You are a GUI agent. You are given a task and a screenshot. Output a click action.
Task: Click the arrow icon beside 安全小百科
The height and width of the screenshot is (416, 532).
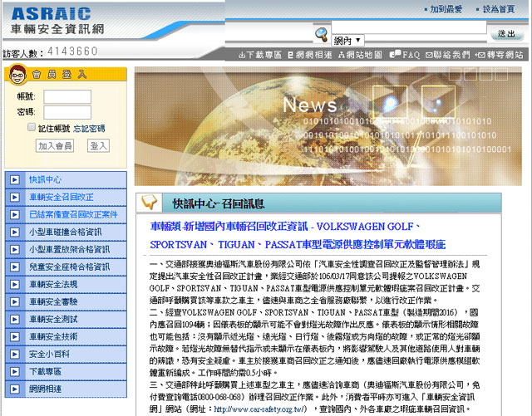pyautogui.click(x=15, y=355)
